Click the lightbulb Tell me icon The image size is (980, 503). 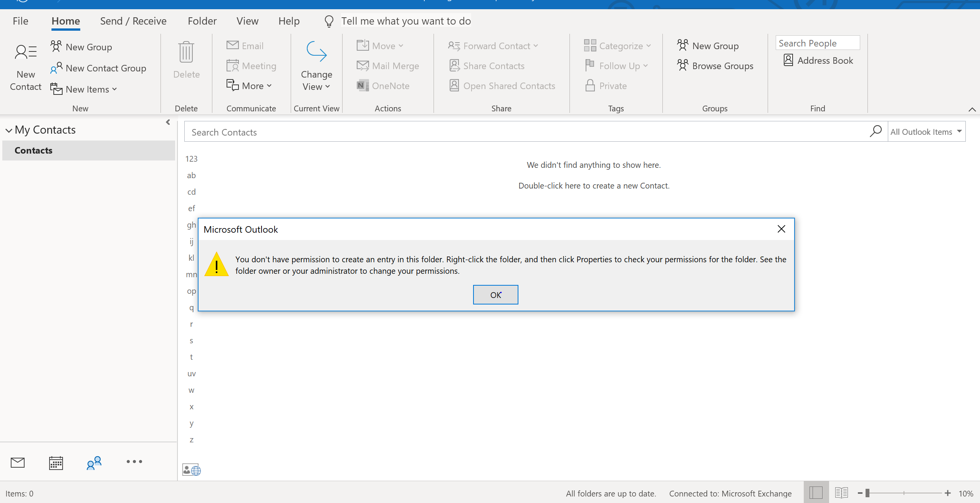329,21
